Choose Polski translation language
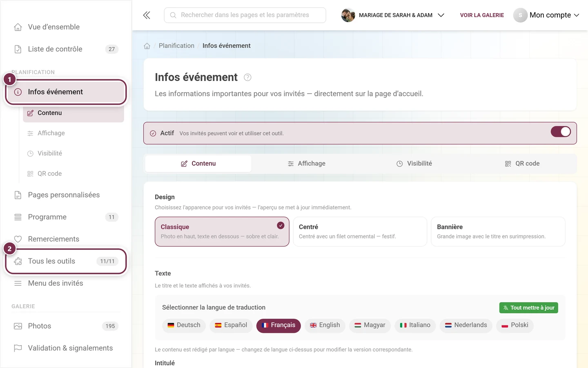This screenshot has height=368, width=588. point(515,325)
